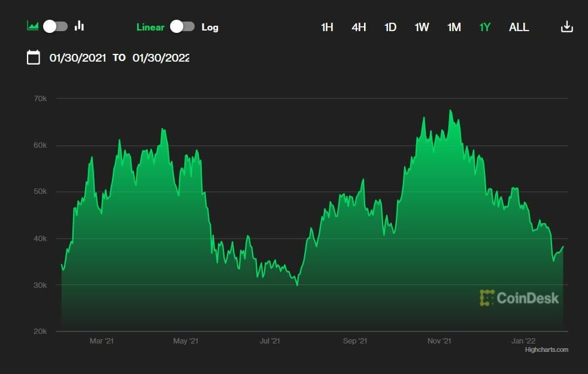Switch to the 4H time range
588x374 pixels.
(x=359, y=27)
